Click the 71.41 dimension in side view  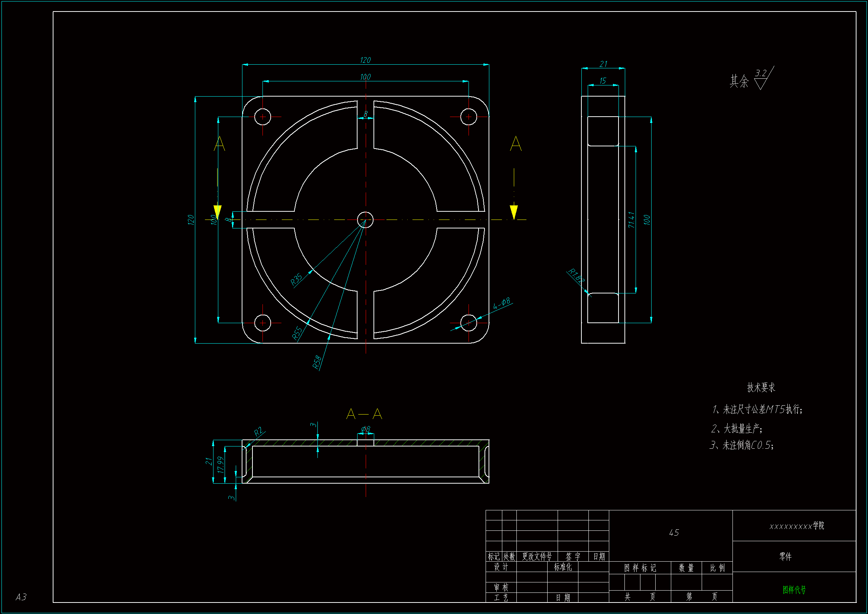(x=631, y=220)
